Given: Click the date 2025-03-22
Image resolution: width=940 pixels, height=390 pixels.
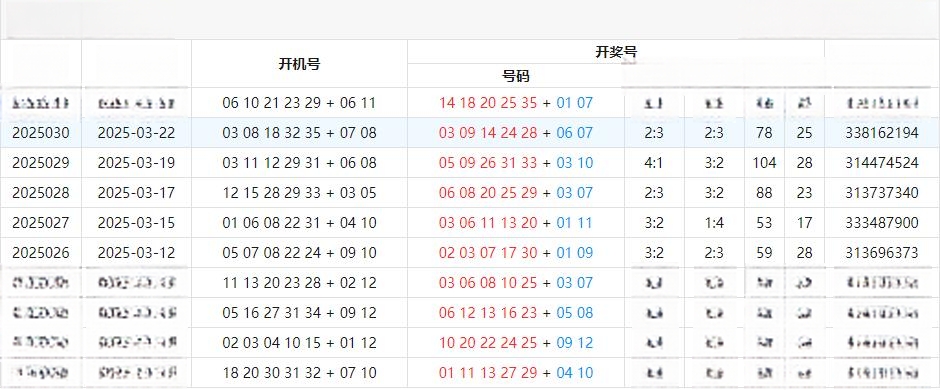Looking at the screenshot, I should (x=136, y=133).
